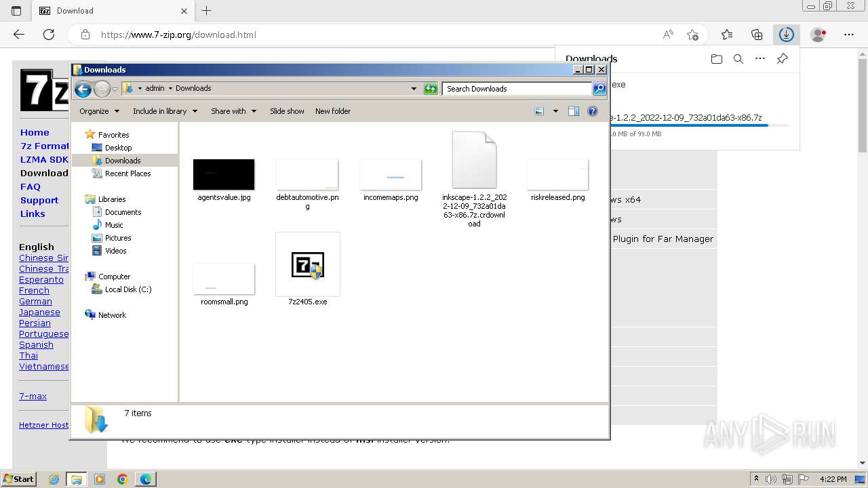Click inside the Search Downloads field
Image resolution: width=868 pixels, height=488 pixels.
coord(517,89)
